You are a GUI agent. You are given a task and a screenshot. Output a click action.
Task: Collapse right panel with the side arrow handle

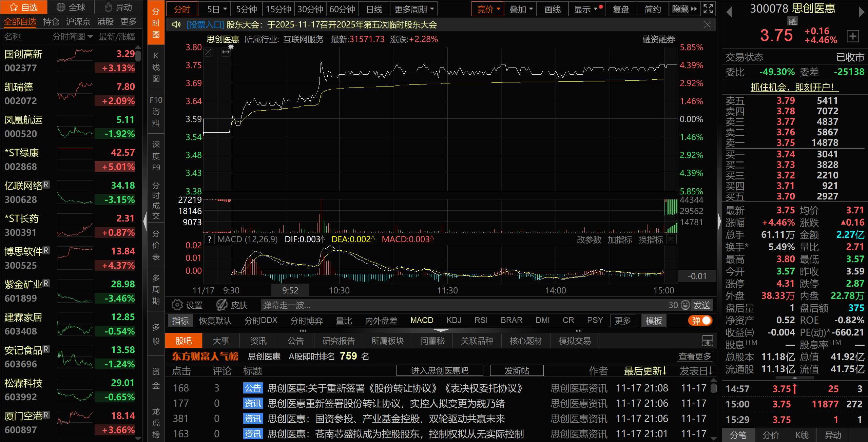[719, 221]
